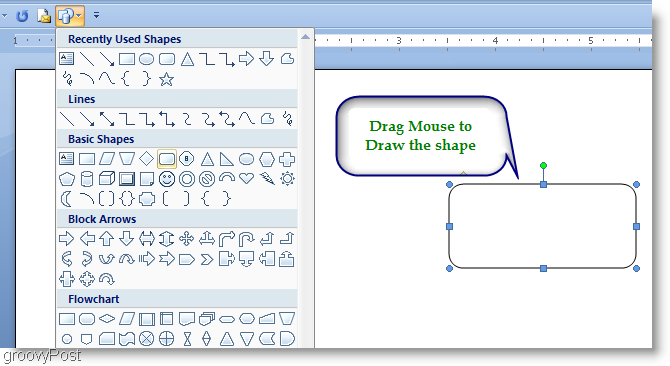Select Star shape in Recently Used Shapes
Image resolution: width=670 pixels, height=366 pixels.
click(x=166, y=79)
